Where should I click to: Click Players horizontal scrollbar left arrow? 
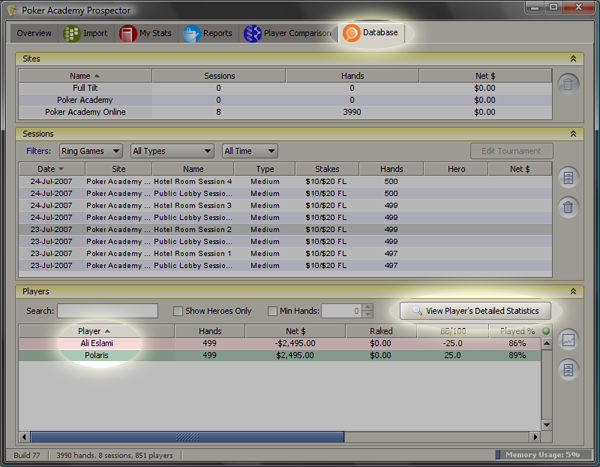coord(24,437)
